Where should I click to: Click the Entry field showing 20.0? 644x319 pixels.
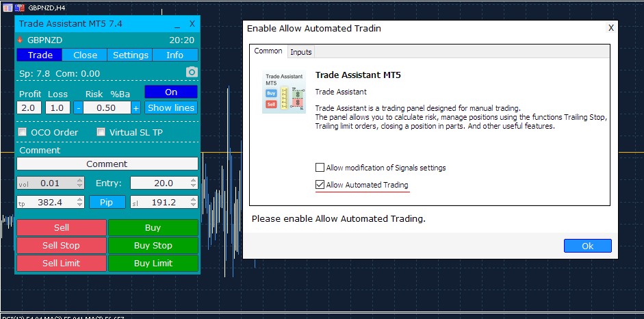(164, 183)
